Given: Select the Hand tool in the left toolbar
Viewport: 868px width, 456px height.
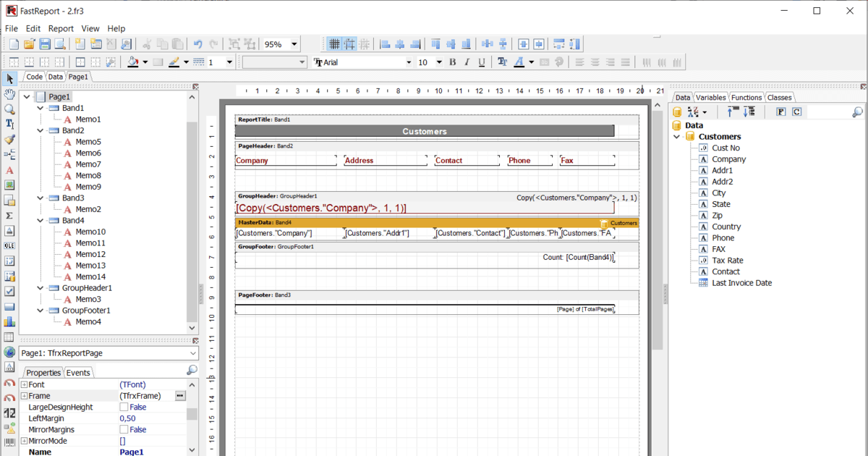Looking at the screenshot, I should 9,94.
